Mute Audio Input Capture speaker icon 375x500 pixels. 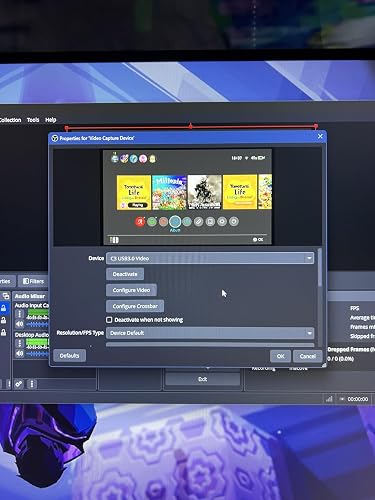(19, 324)
